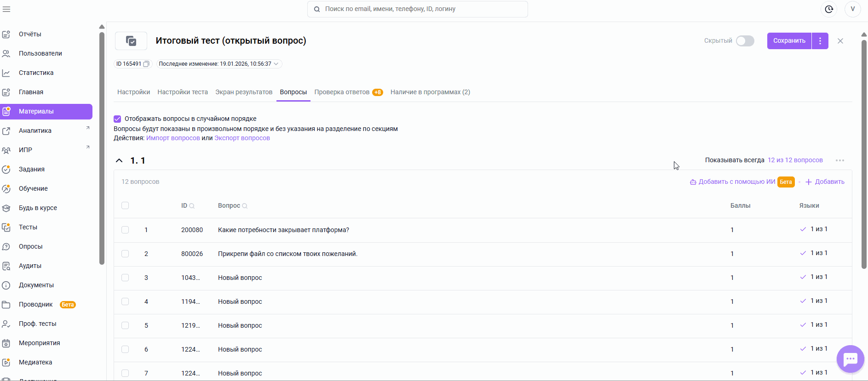Viewport: 868px width, 381px height.
Task: Open the Материалы sidebar item
Action: tap(46, 111)
